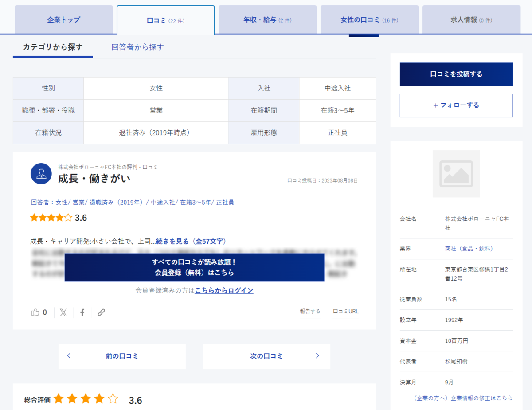Share the review on Facebook

point(82,312)
